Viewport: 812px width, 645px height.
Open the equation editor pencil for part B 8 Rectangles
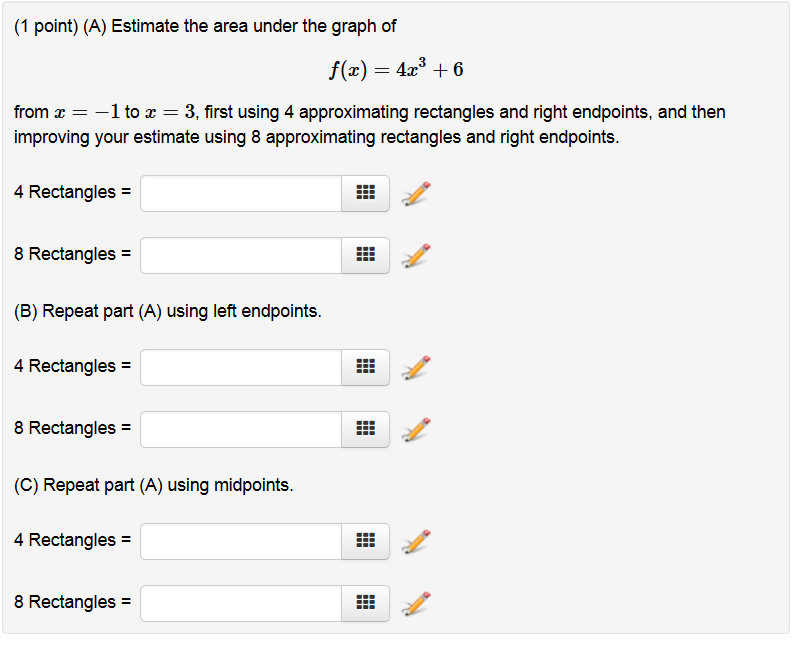413,429
